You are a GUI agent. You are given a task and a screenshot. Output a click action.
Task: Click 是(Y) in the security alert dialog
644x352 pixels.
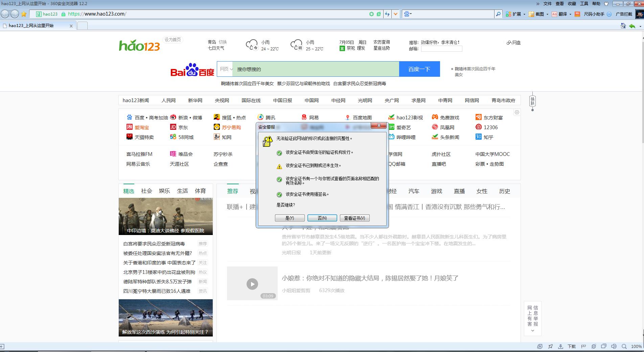290,218
